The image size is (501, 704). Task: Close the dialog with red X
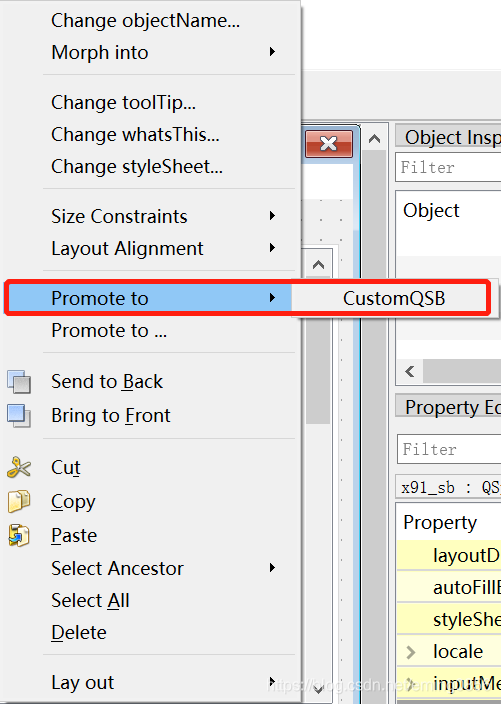329,144
